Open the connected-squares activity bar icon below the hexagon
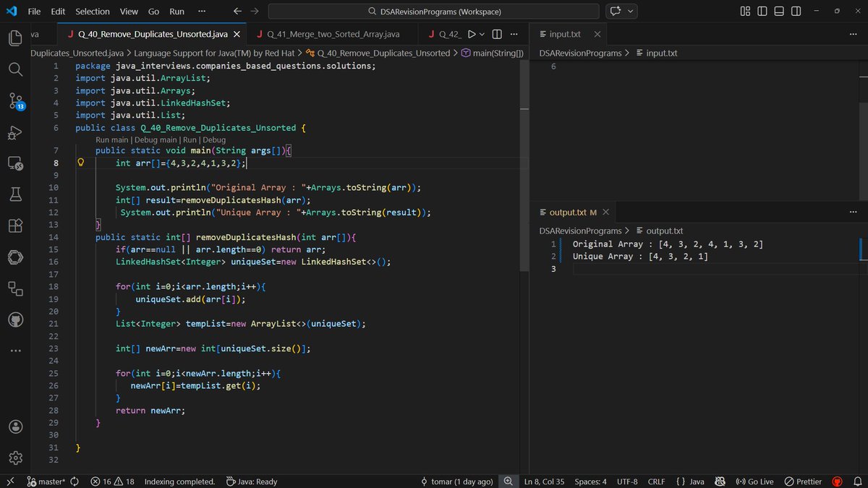868x488 pixels. pyautogui.click(x=16, y=288)
